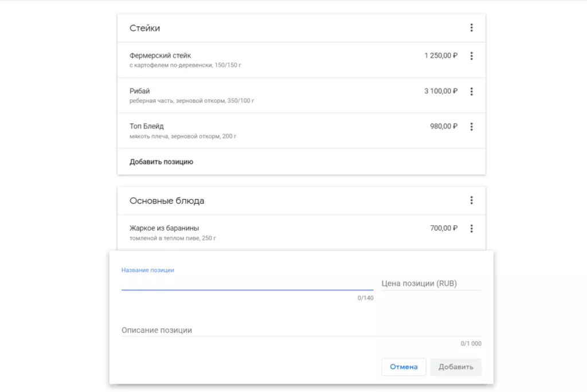Open three-dot menu for Рибай

(x=471, y=92)
